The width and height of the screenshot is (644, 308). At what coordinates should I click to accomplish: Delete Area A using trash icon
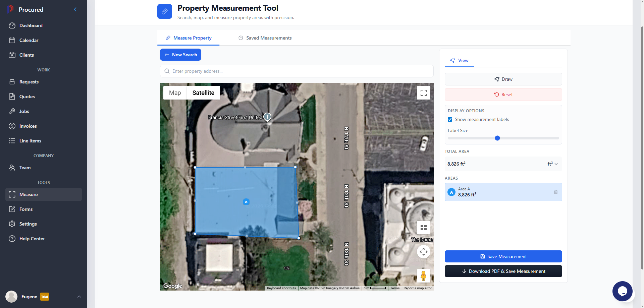coord(555,192)
